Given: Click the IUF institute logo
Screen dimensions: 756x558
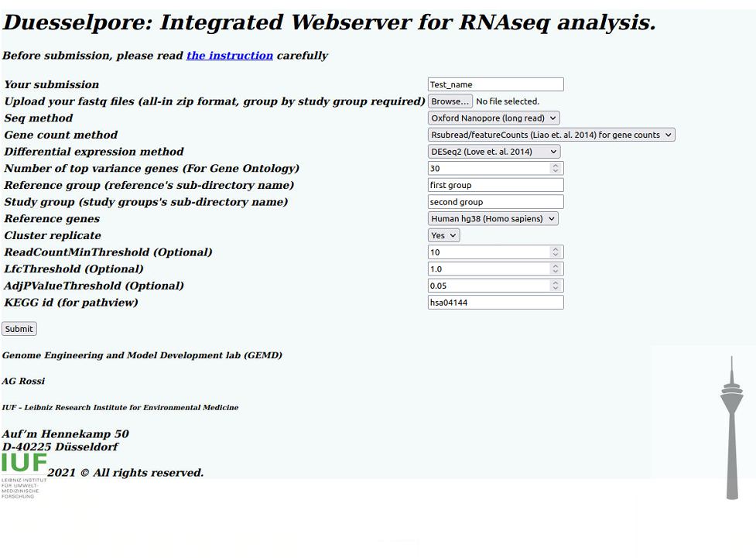Looking at the screenshot, I should 24,475.
